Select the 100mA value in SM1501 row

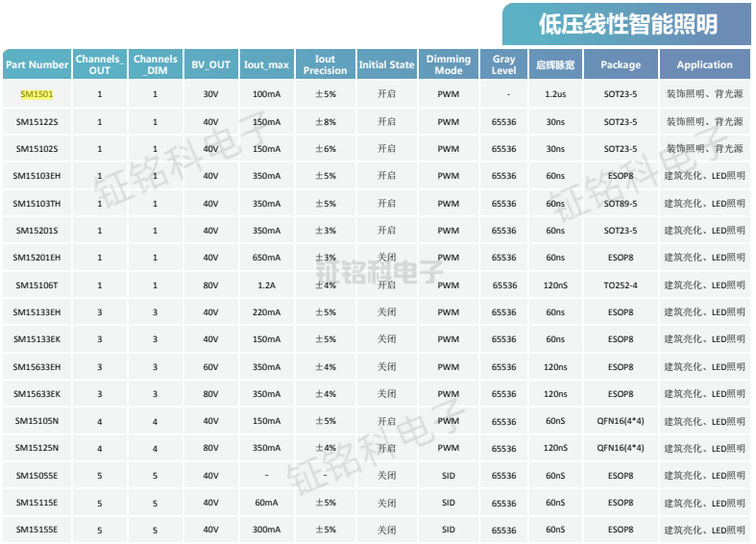coord(266,94)
